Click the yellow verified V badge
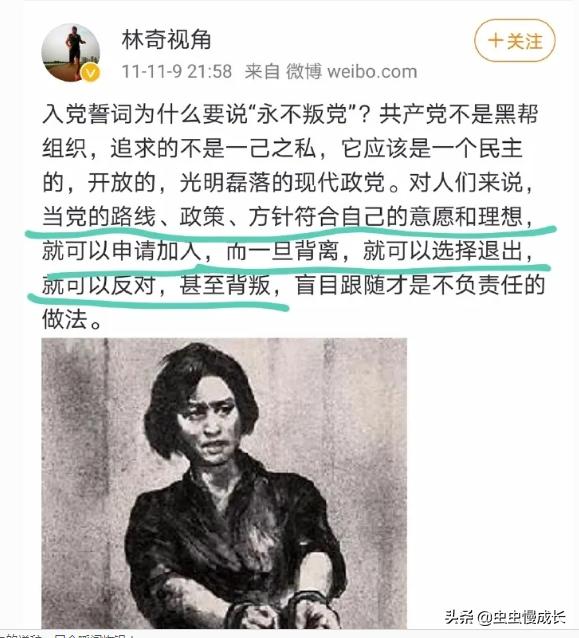This screenshot has width=579, height=638. coord(90,73)
